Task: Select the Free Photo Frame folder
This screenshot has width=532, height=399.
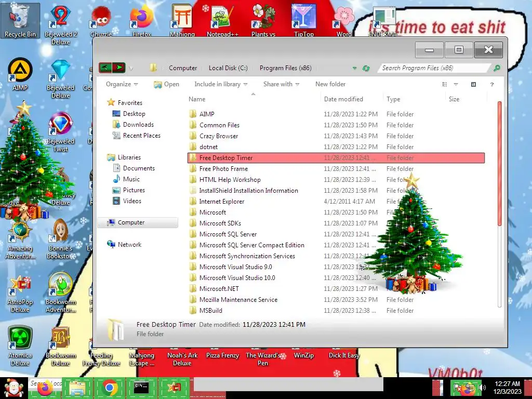Action: pos(336,169)
